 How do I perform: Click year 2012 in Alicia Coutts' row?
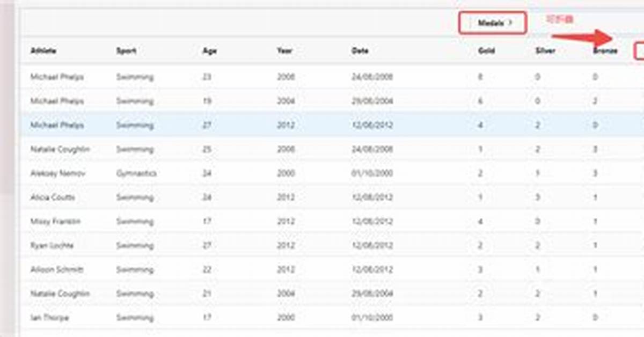286,197
